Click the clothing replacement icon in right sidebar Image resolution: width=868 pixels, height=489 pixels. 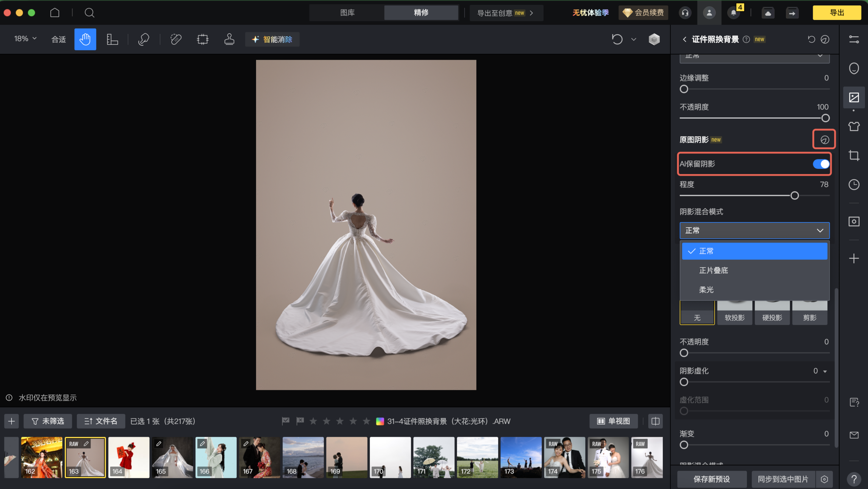point(854,126)
